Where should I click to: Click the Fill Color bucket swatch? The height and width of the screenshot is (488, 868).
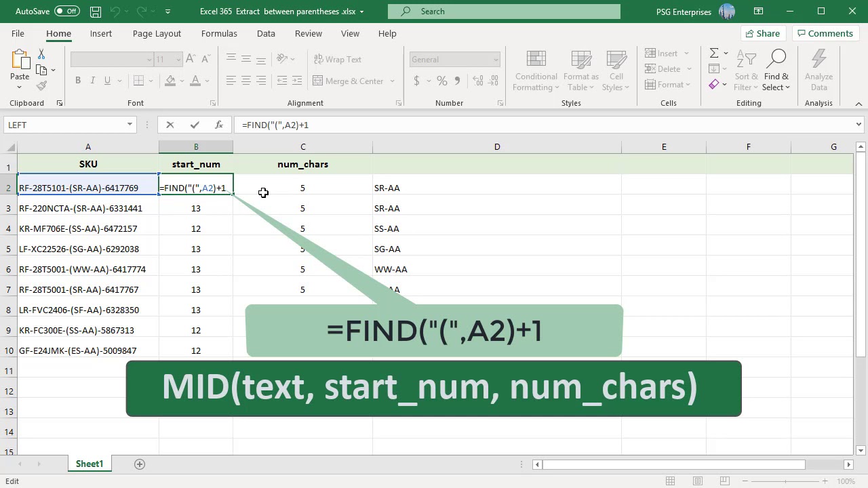click(x=170, y=81)
